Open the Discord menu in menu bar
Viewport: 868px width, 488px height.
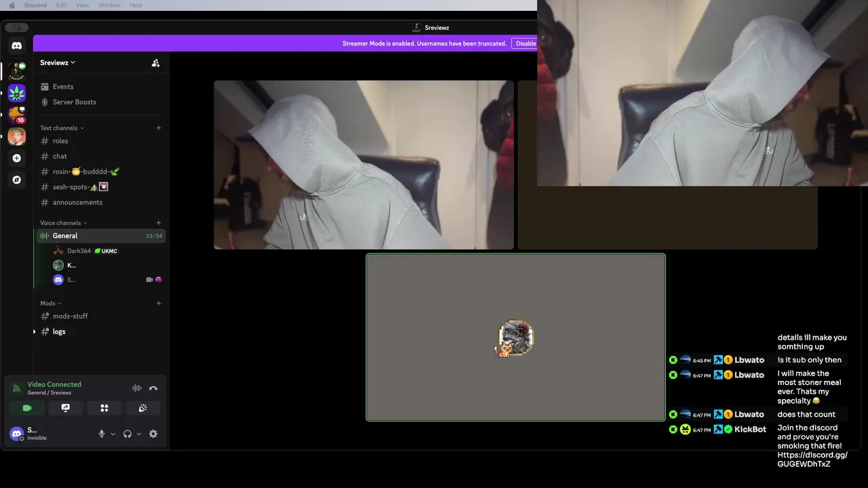pyautogui.click(x=35, y=5)
